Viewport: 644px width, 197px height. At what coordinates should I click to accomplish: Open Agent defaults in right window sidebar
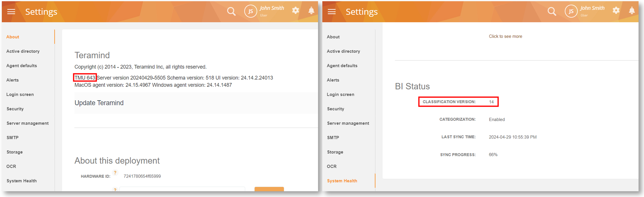click(342, 65)
